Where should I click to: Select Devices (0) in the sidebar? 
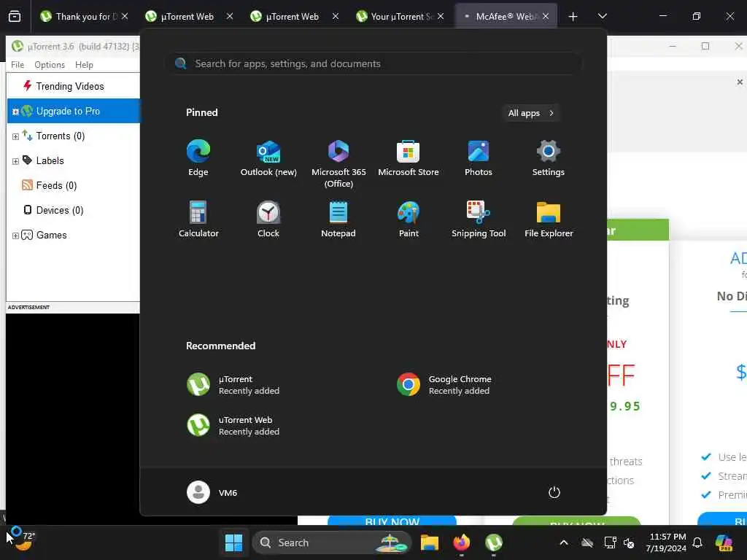click(x=60, y=211)
